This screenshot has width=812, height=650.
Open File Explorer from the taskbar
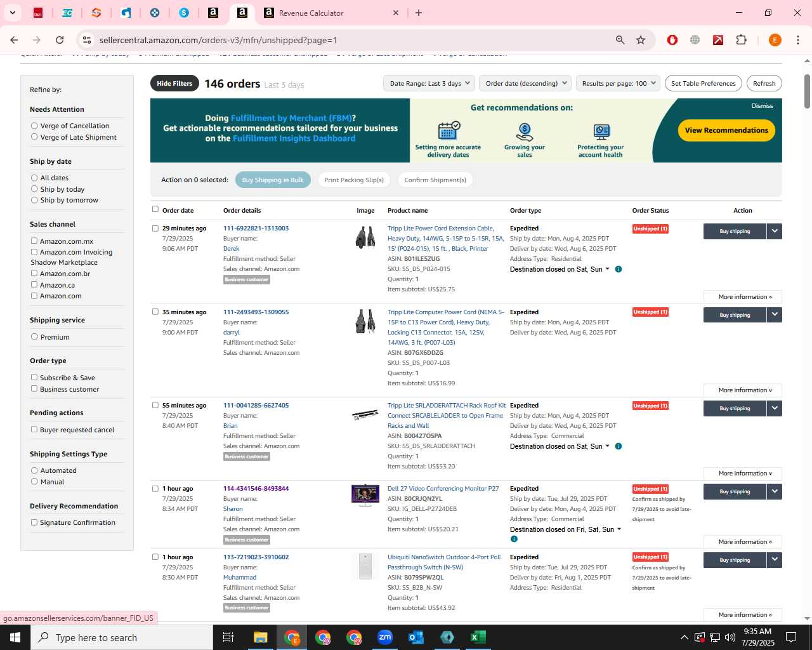click(x=261, y=637)
